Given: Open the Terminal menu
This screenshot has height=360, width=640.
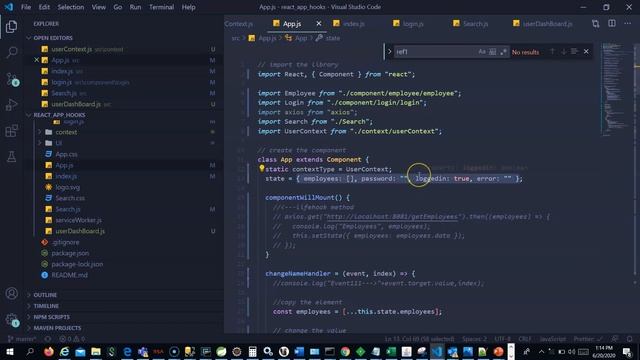Looking at the screenshot, I should (x=161, y=7).
